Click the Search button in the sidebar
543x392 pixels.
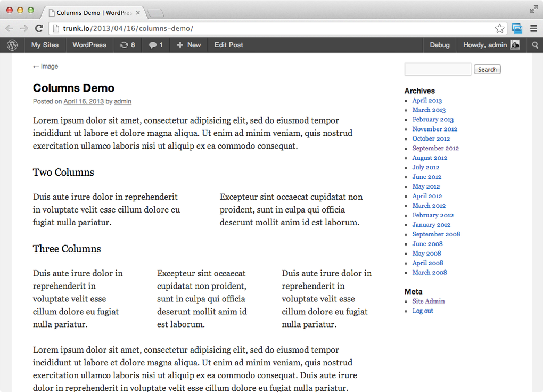click(487, 69)
